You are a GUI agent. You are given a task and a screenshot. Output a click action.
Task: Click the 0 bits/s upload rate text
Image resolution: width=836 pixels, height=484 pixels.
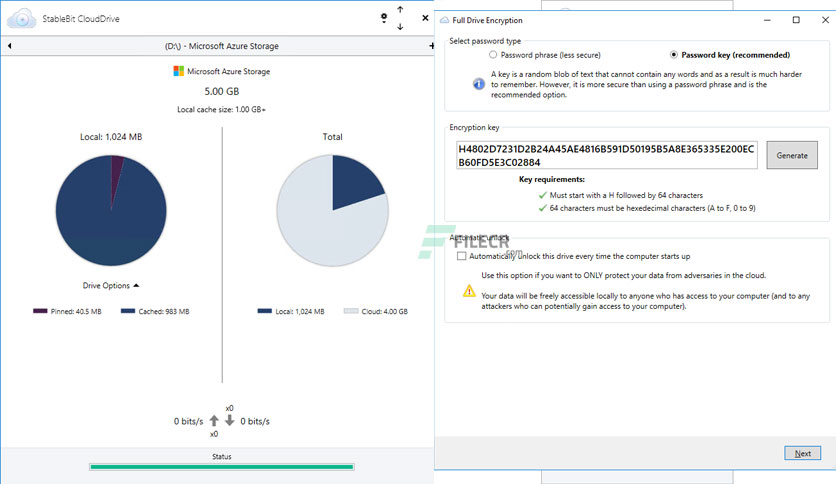tap(188, 421)
